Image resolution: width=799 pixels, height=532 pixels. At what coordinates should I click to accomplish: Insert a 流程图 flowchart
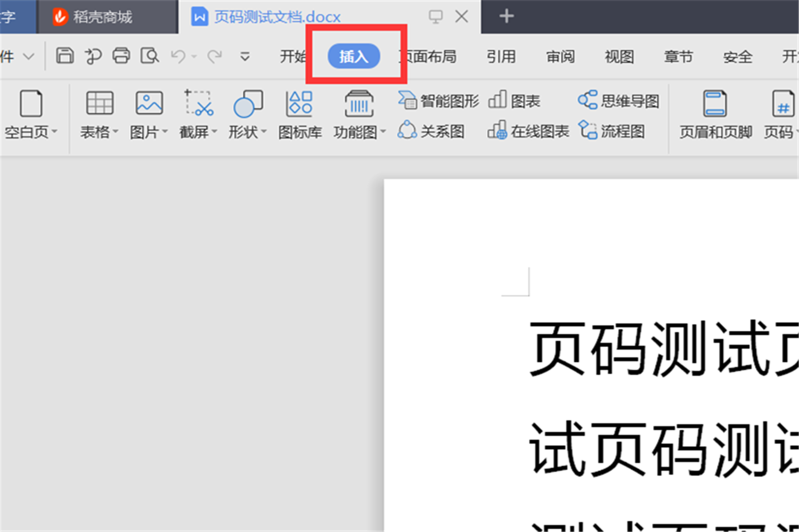612,131
